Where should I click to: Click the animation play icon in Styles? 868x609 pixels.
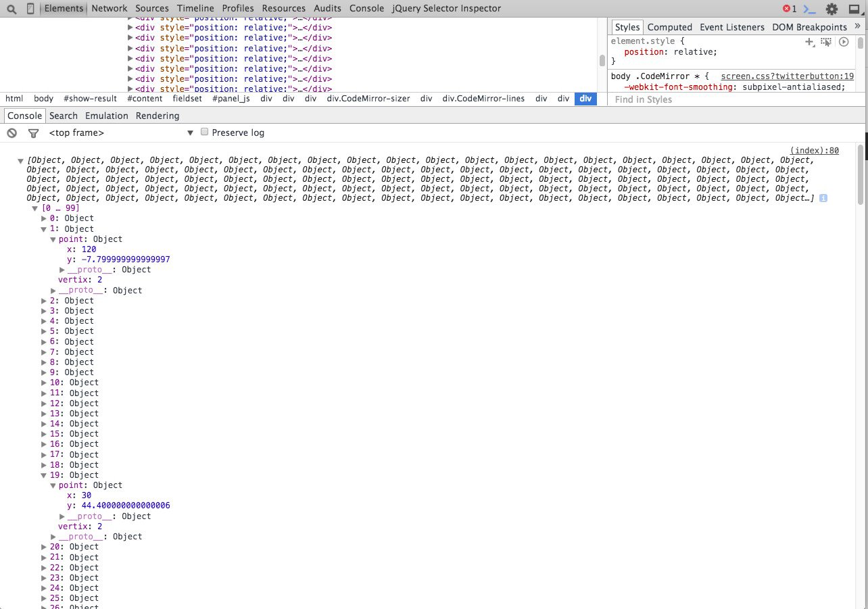(x=844, y=42)
